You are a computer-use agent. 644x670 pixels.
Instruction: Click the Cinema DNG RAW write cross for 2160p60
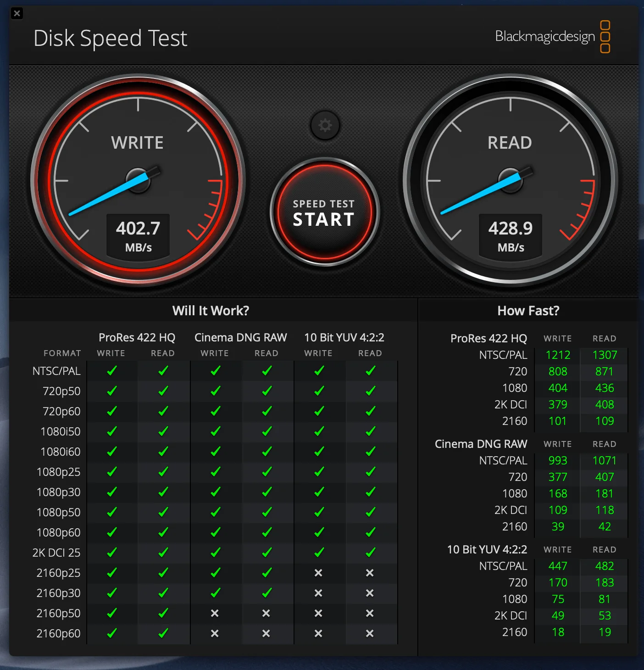click(215, 633)
